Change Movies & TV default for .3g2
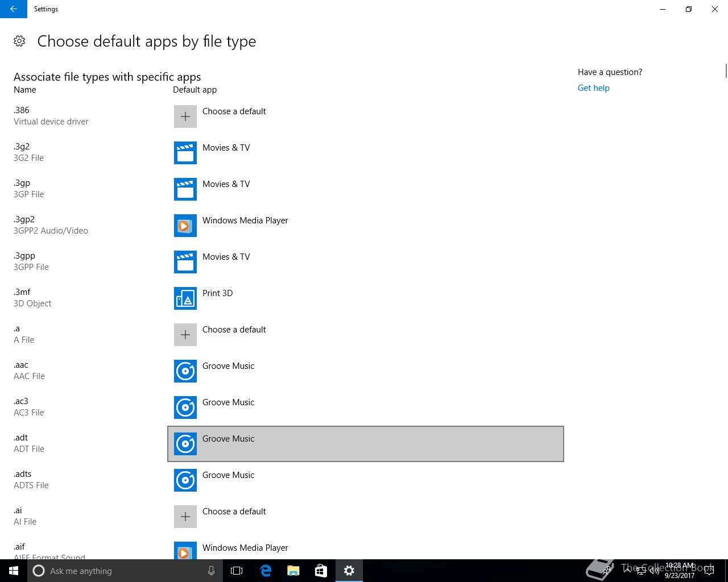Viewport: 728px width, 582px height. coord(366,153)
